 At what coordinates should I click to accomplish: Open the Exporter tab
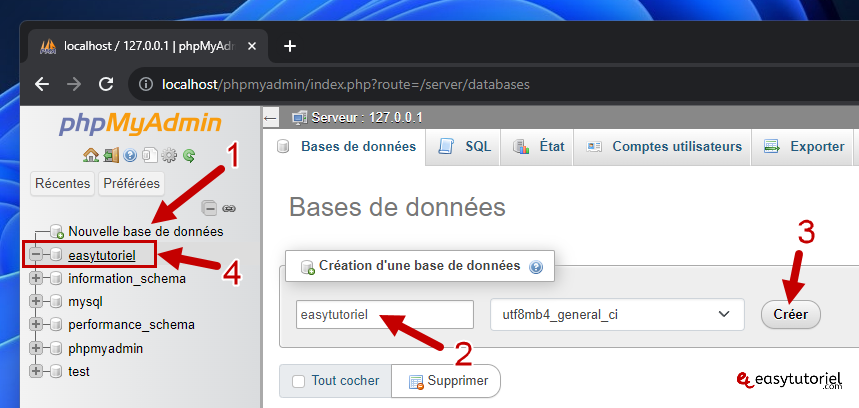point(804,147)
